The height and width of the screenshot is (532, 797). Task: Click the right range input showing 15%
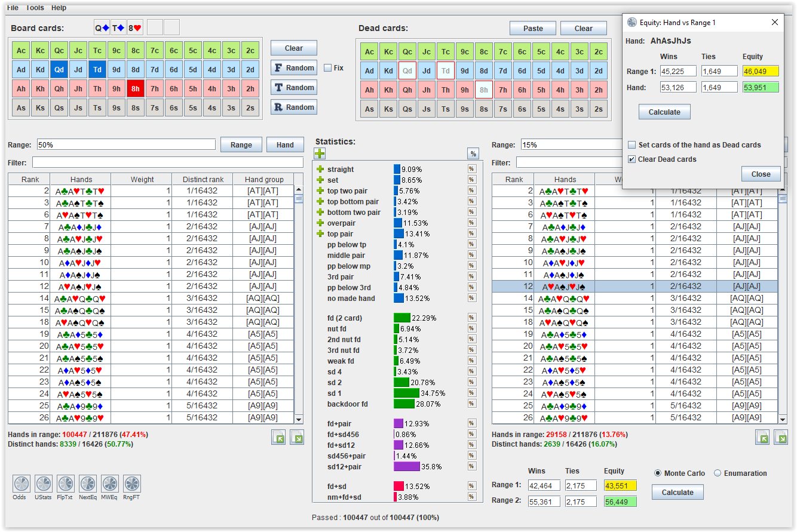[x=571, y=144]
